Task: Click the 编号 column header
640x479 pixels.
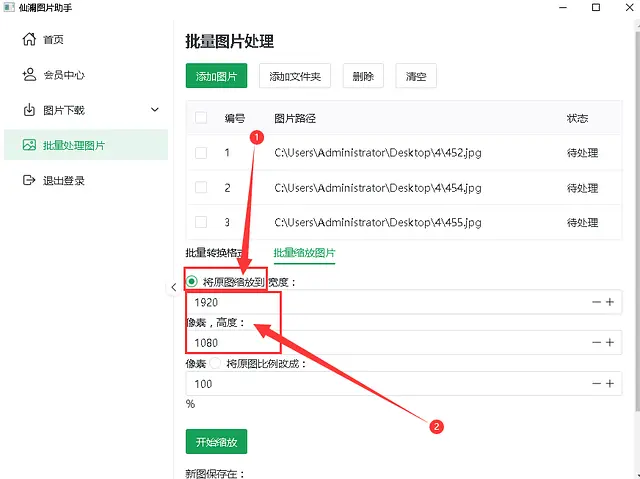Action: coord(235,119)
